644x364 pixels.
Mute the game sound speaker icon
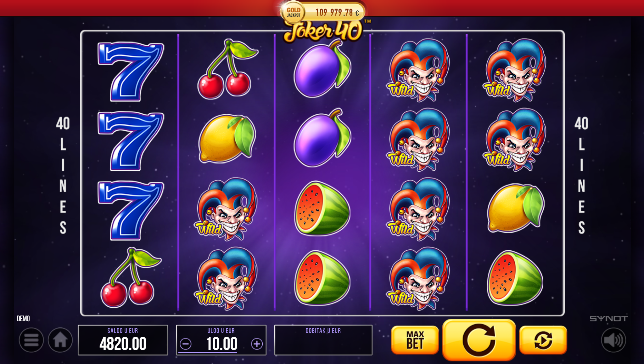point(613,340)
